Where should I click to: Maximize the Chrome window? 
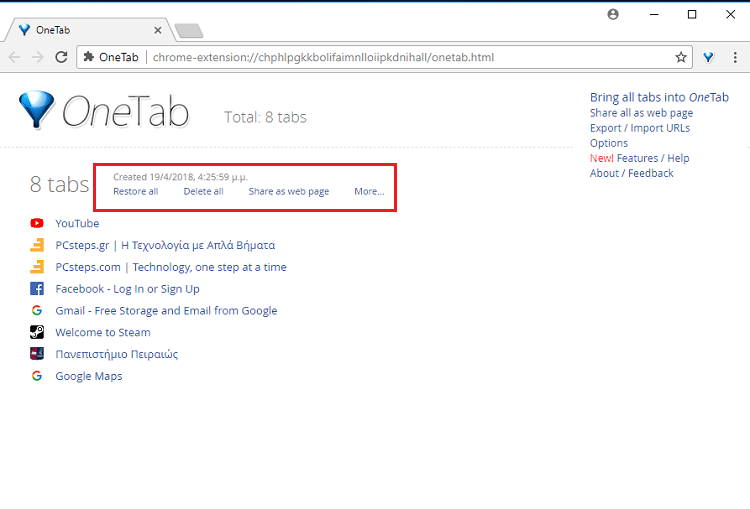point(692,14)
